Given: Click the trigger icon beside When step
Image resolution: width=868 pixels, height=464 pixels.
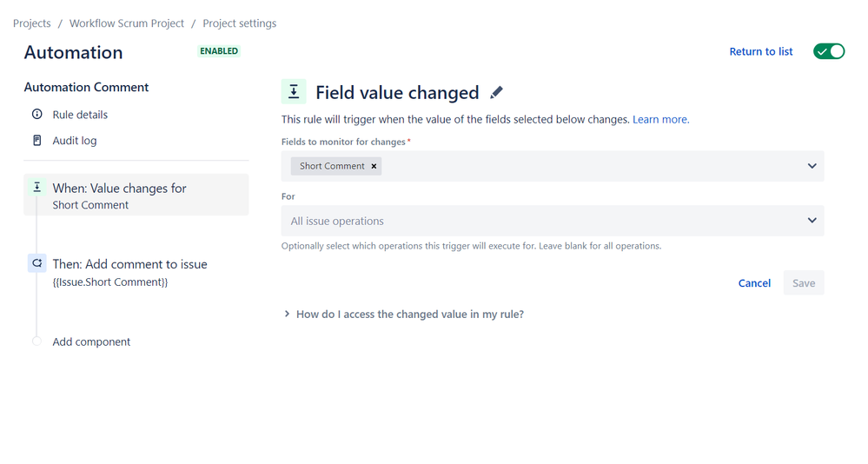Looking at the screenshot, I should point(36,188).
